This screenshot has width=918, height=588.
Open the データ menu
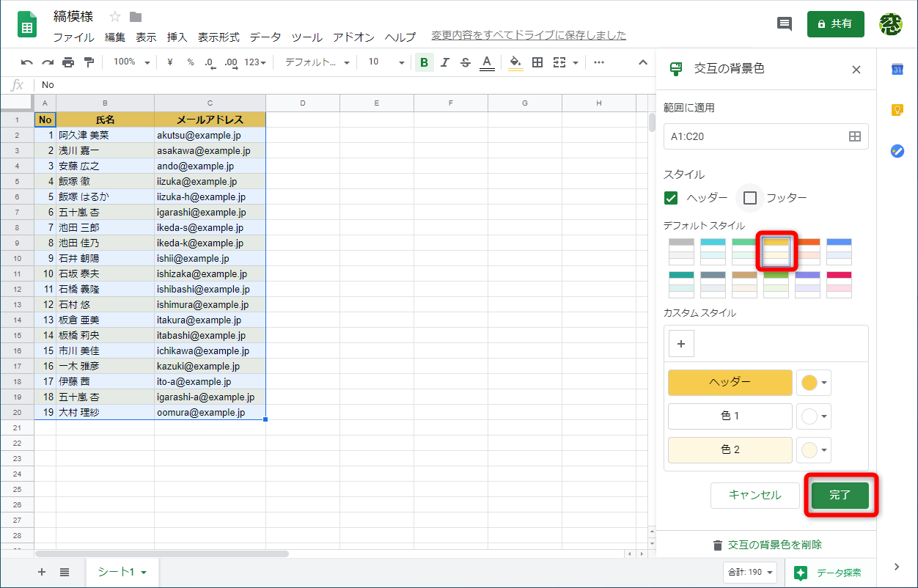coord(265,37)
